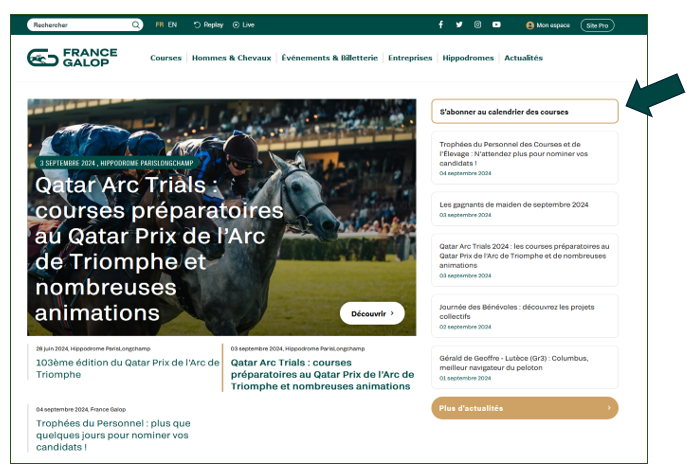Click the Plus d'actualités button
Image resolution: width=691 pixels, height=475 pixels.
pyautogui.click(x=525, y=408)
